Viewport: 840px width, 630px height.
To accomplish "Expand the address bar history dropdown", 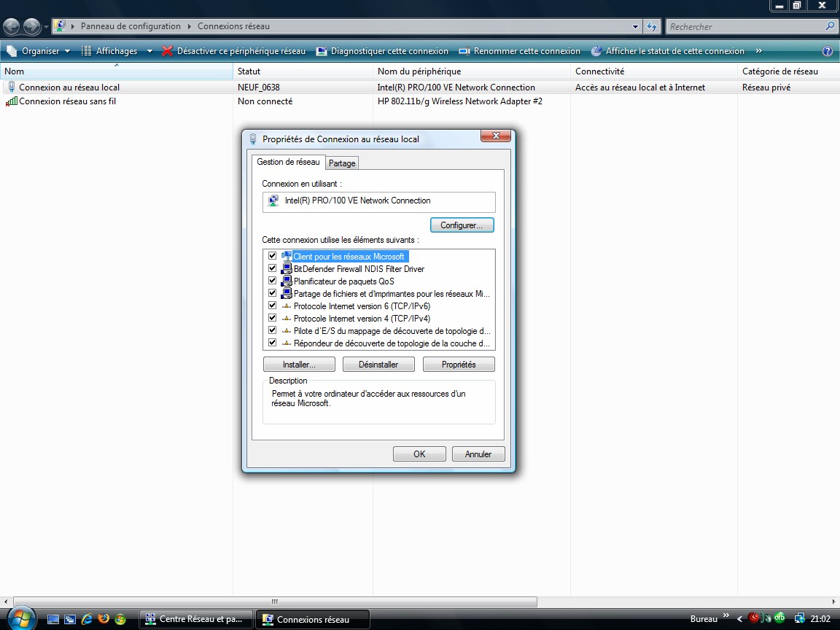I will pyautogui.click(x=635, y=26).
